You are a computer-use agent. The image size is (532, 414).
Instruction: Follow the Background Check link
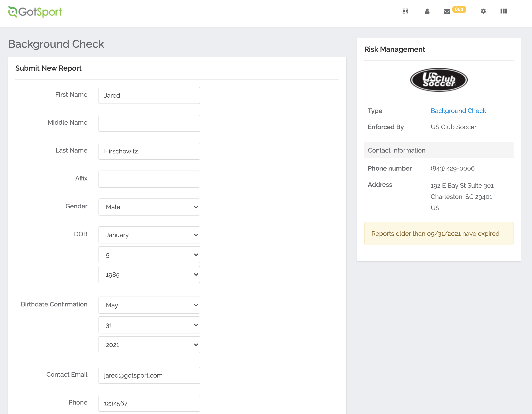458,111
